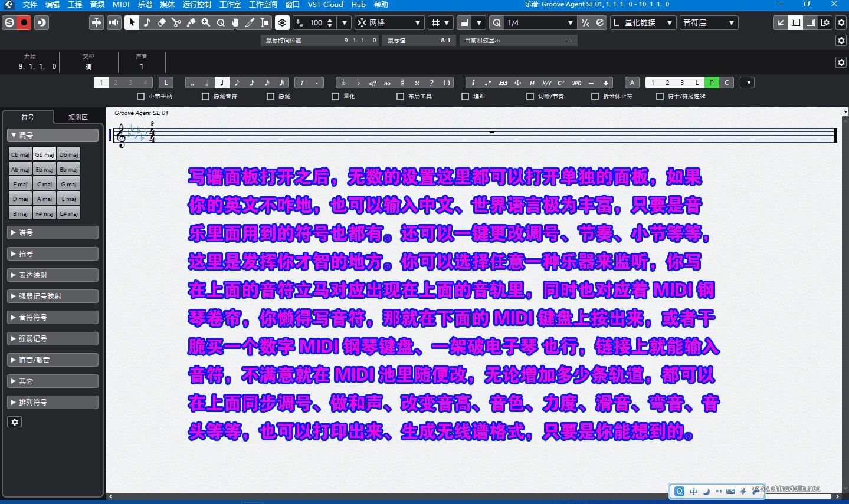Toggle the 隐藏音符 checkbox

205,96
